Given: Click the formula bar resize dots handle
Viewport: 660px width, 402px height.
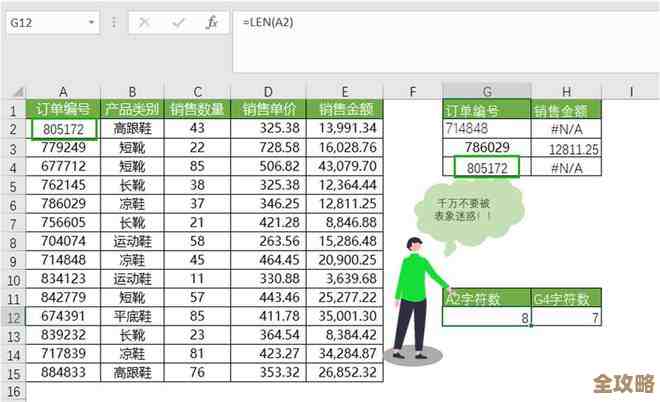Looking at the screenshot, I should tap(114, 22).
